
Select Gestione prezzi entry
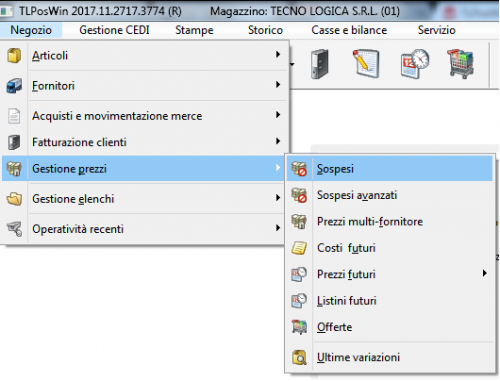[x=144, y=169]
